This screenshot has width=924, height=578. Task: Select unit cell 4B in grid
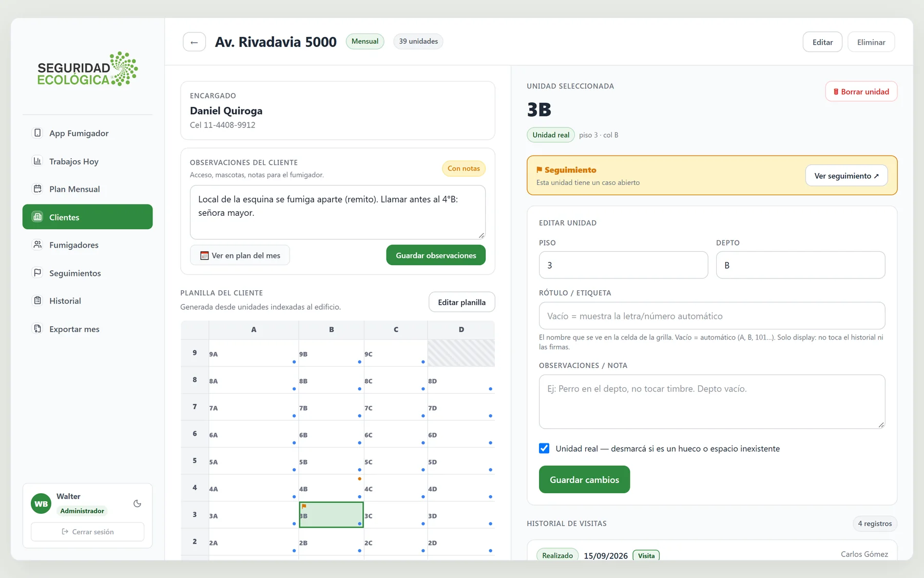pos(331,488)
